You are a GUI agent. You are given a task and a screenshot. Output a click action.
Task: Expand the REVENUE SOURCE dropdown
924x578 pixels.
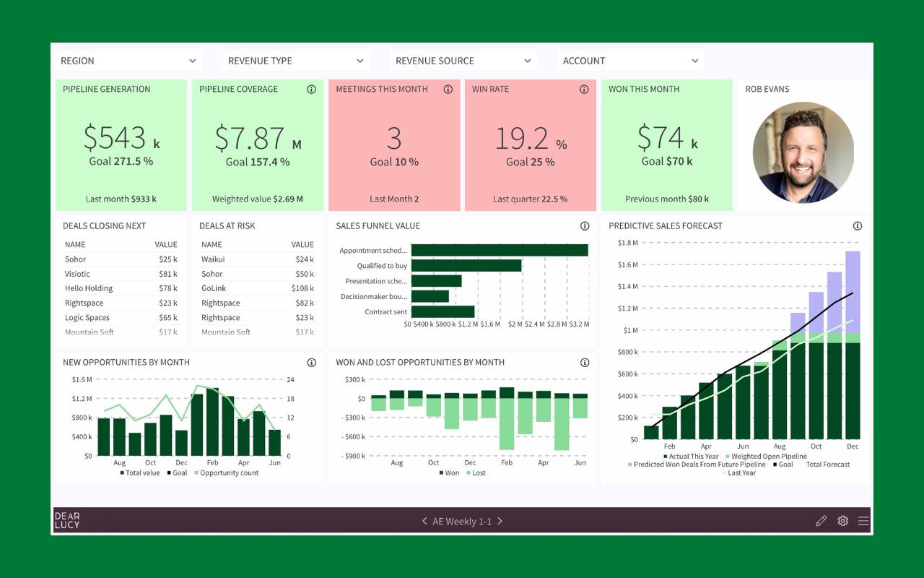pos(463,61)
